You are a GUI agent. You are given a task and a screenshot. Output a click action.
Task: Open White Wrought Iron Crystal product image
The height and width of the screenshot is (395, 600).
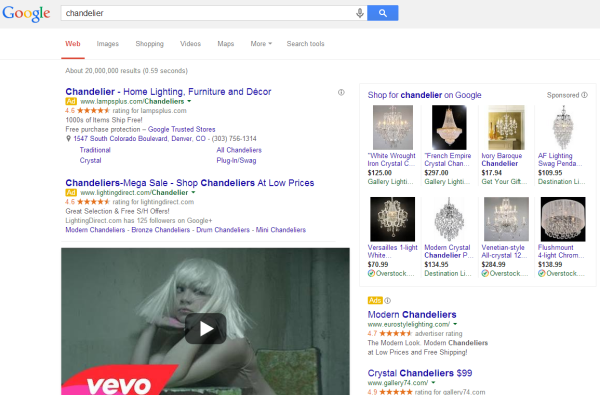click(x=393, y=127)
